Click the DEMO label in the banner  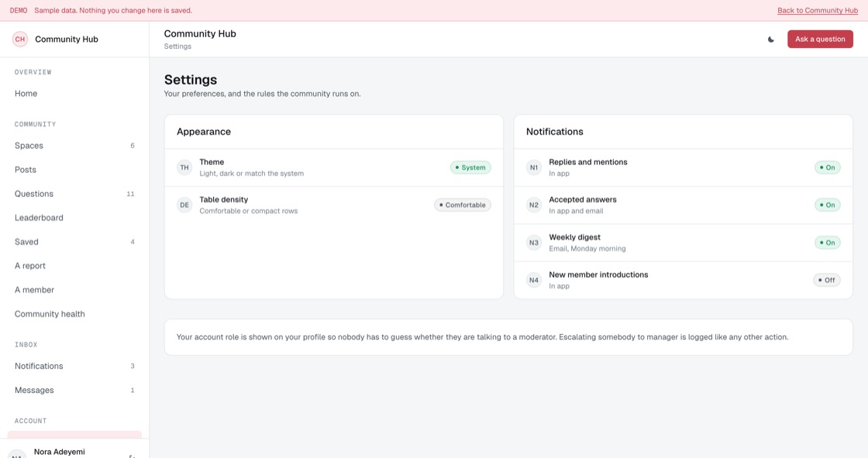tap(19, 11)
